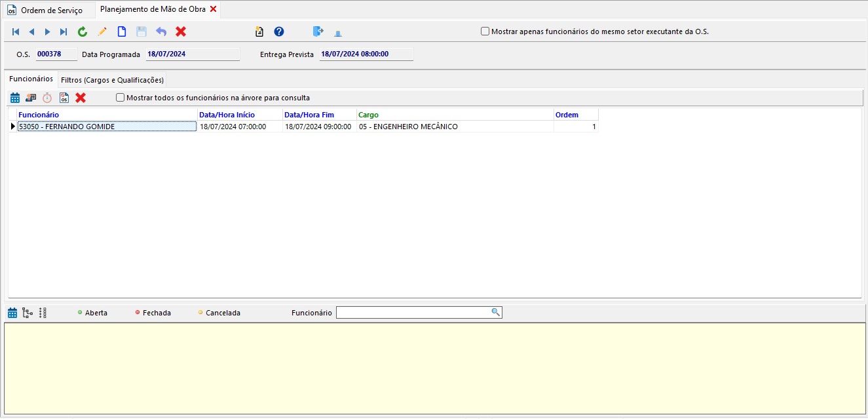
Task: Open the Ordem de Serviço tab
Action: (46, 10)
